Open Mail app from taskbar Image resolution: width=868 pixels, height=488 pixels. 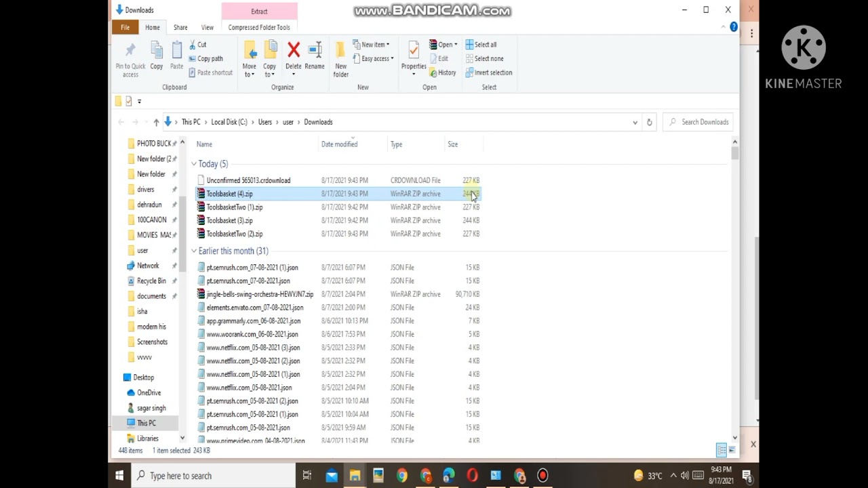click(x=332, y=476)
